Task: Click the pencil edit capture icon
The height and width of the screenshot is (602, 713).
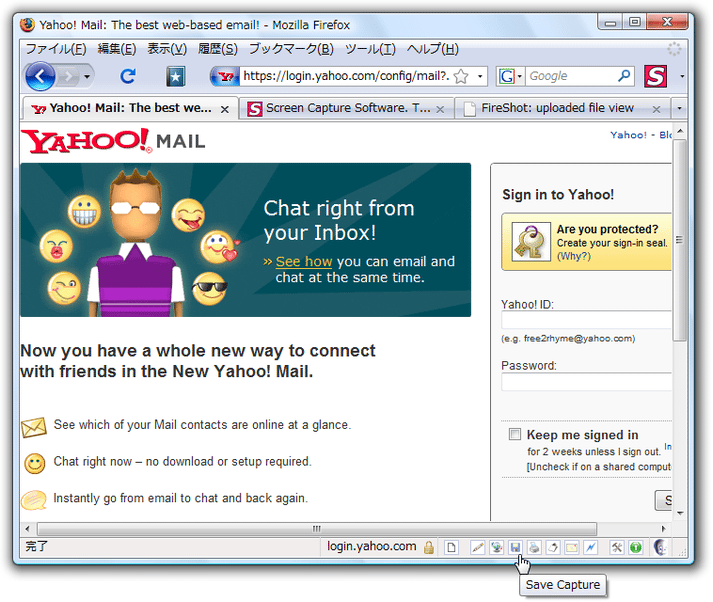Action: click(x=477, y=547)
